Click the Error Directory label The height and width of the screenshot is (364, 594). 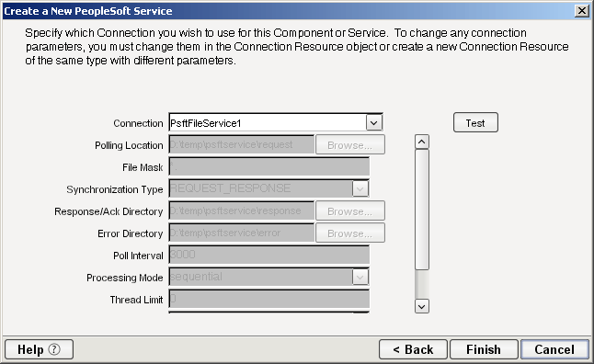[x=131, y=233]
